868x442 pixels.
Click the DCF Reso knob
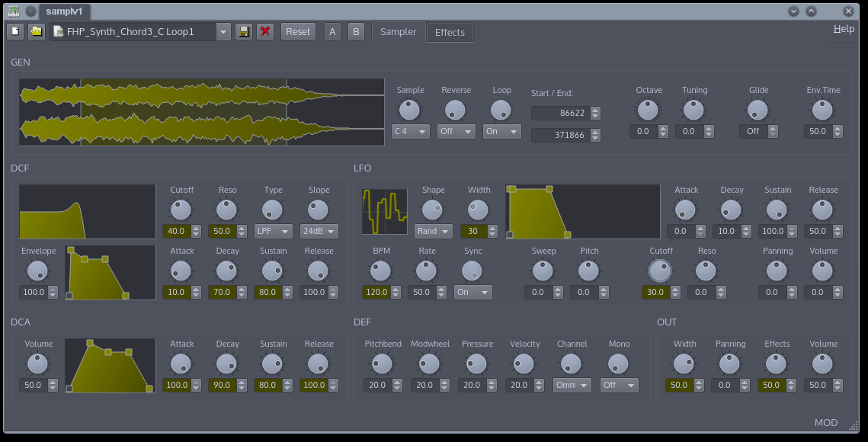click(227, 210)
